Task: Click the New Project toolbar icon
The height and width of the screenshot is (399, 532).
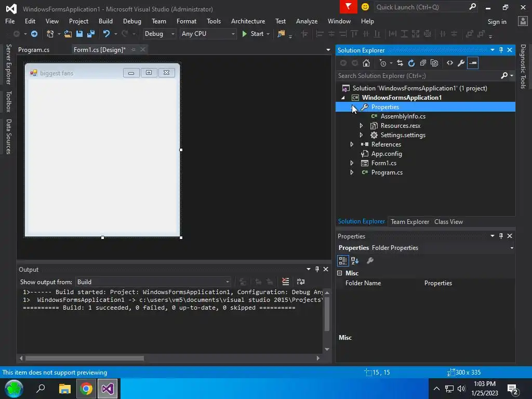Action: (x=50, y=34)
